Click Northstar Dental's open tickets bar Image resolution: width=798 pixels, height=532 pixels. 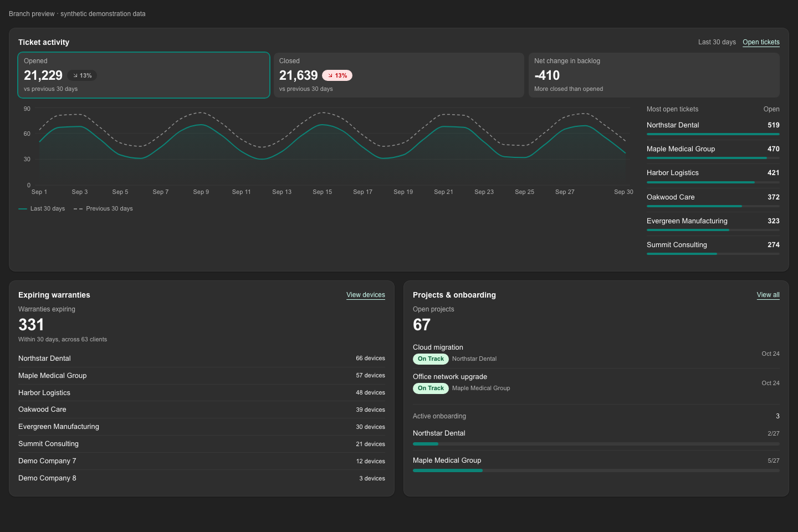tap(713, 134)
